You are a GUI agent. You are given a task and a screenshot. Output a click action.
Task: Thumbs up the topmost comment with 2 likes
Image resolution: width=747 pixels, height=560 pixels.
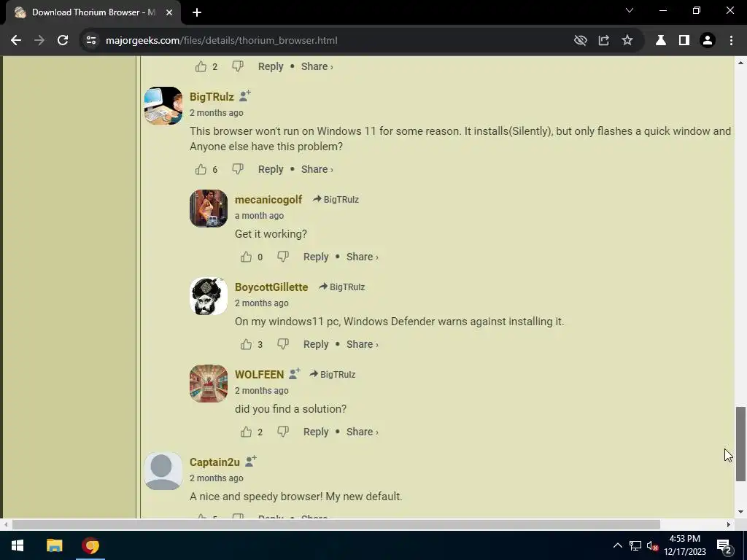point(201,66)
